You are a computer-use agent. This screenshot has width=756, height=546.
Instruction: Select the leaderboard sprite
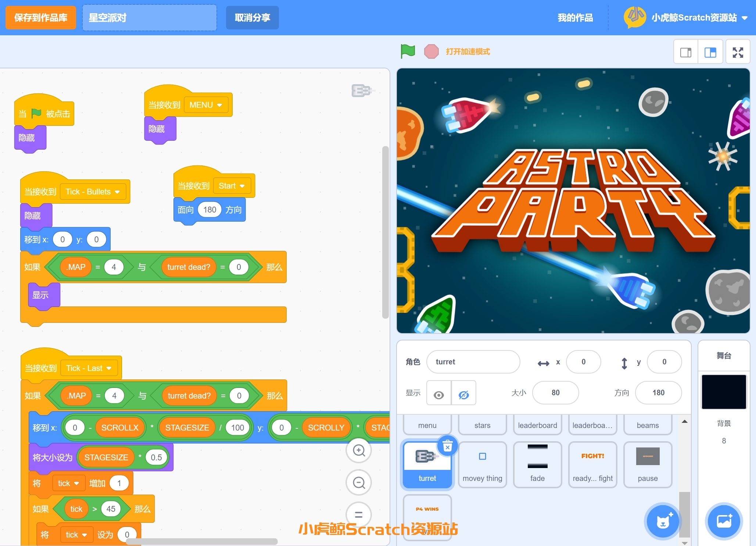[537, 425]
